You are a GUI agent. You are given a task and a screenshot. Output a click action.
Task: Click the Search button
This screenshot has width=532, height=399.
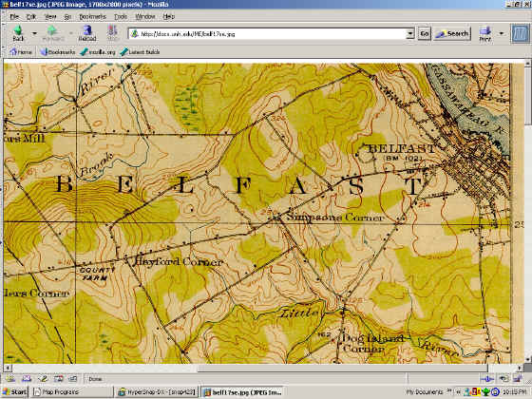(452, 33)
